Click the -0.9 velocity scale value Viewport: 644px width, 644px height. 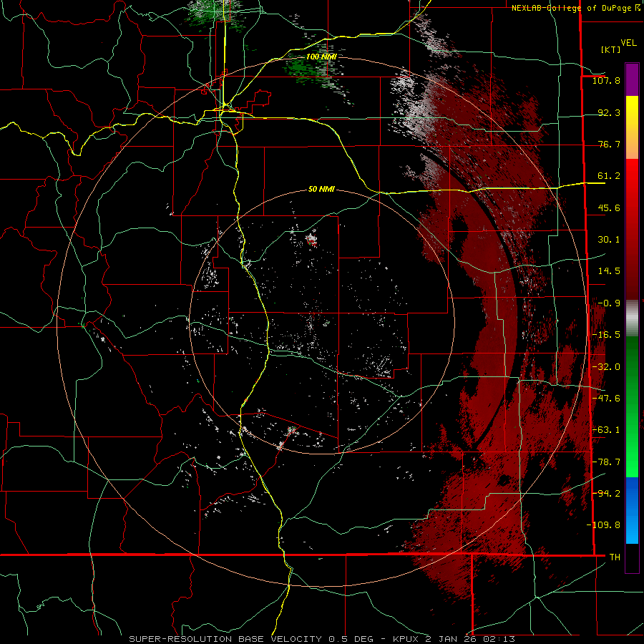609,303
